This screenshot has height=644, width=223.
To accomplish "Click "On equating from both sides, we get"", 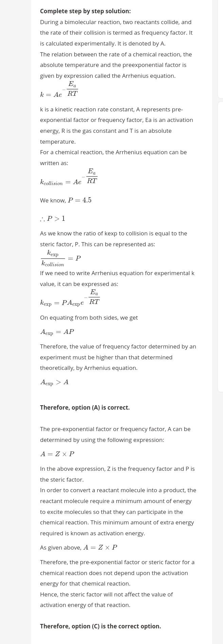I will point(89,318).
